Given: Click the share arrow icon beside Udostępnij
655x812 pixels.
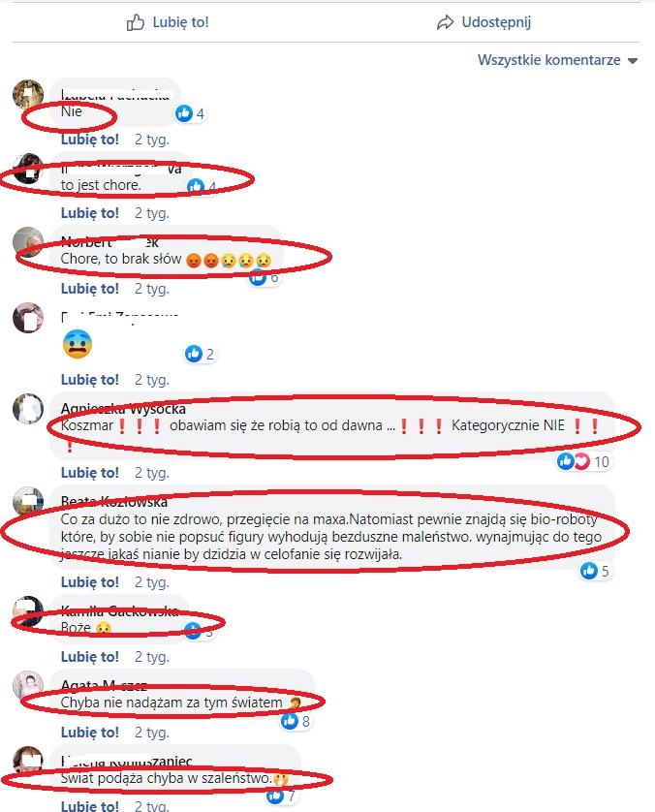Looking at the screenshot, I should click(x=445, y=23).
